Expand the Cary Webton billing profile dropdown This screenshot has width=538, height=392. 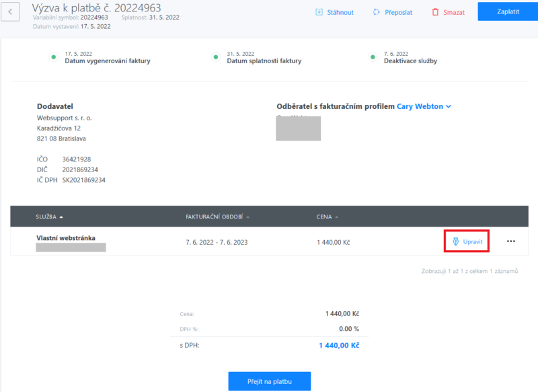point(424,106)
